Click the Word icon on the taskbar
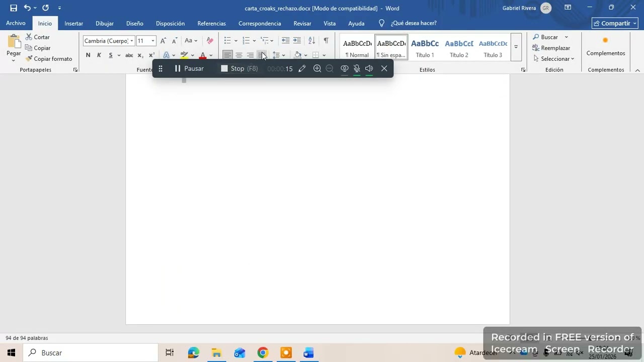The image size is (644, 362). 308,353
